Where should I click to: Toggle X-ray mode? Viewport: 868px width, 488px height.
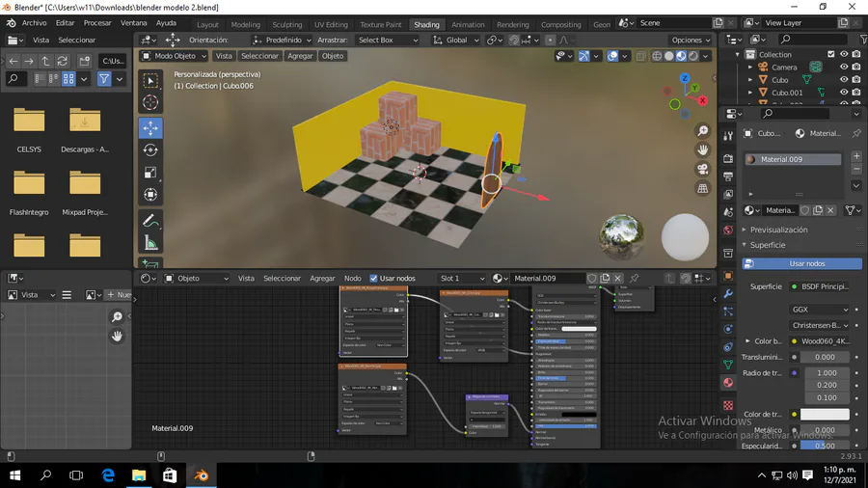[x=640, y=56]
